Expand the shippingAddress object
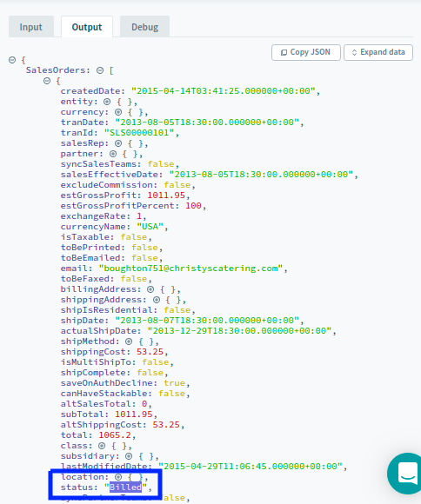Viewport: 421px width, 504px height. tap(157, 300)
